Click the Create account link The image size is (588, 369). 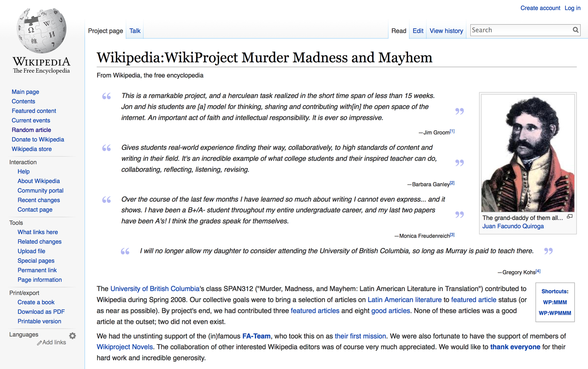(540, 8)
